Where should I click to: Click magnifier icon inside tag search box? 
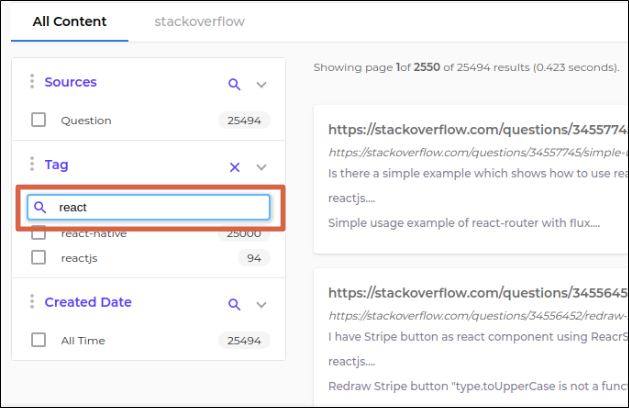click(40, 207)
